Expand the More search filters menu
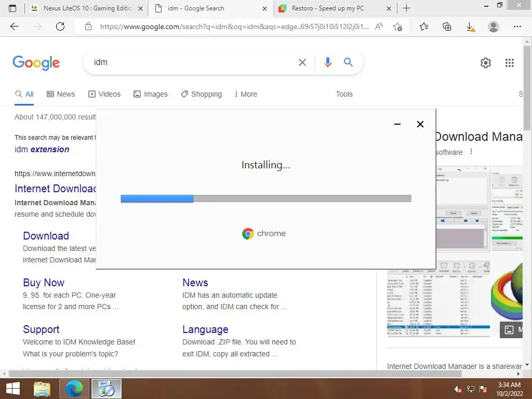Screen dimensions: 532x399 (246, 94)
